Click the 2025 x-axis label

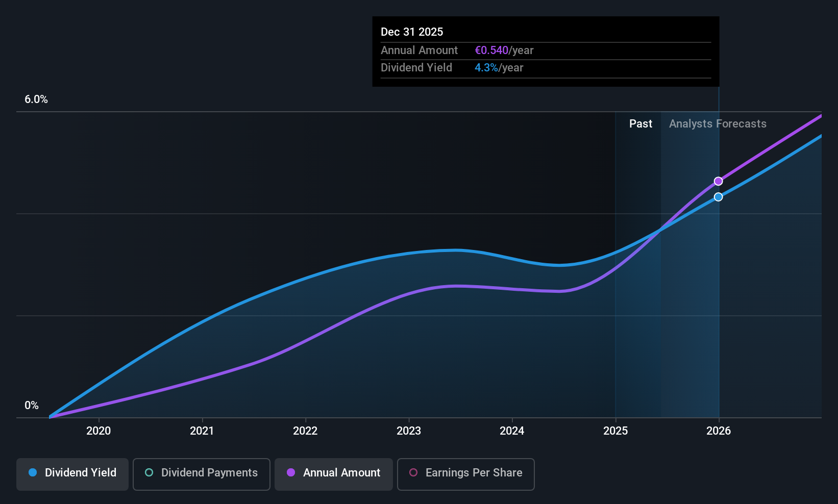point(615,431)
